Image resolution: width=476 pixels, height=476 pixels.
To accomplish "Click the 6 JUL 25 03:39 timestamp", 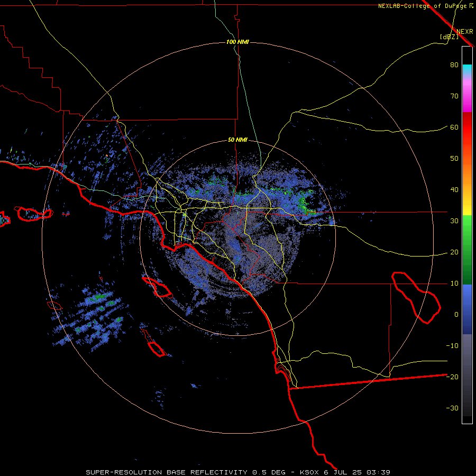I will pyautogui.click(x=356, y=472).
